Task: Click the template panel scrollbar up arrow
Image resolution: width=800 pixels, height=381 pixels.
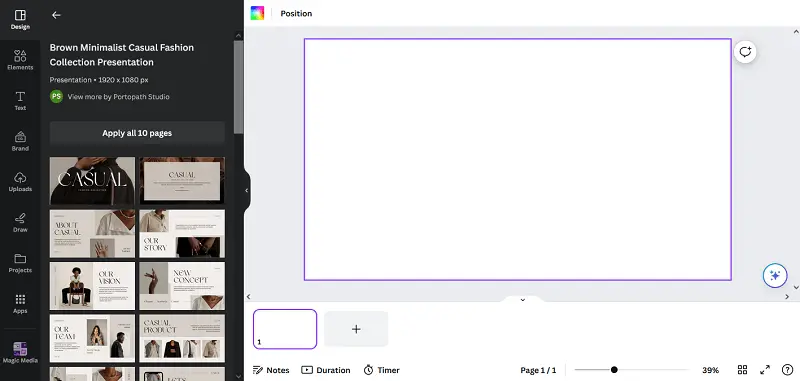Action: 239,36
